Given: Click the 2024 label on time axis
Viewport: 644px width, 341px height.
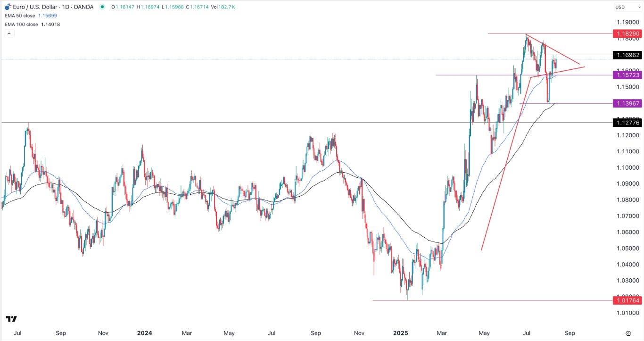Looking at the screenshot, I should tap(144, 333).
